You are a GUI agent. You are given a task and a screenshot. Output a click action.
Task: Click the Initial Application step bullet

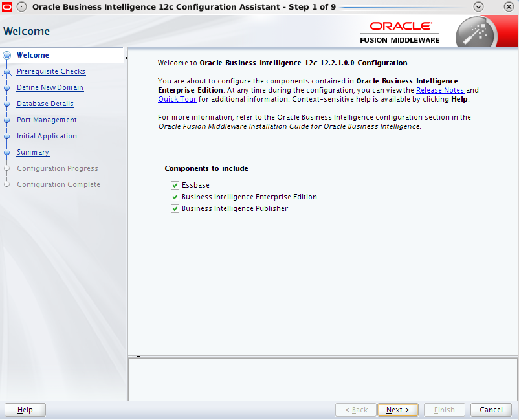point(7,137)
